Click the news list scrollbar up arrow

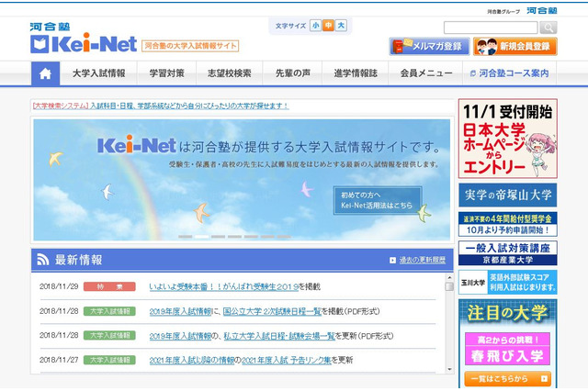tap(449, 277)
